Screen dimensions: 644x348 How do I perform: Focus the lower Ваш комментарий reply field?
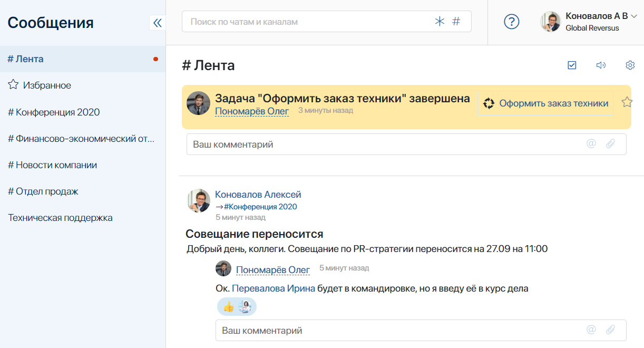[421, 330]
